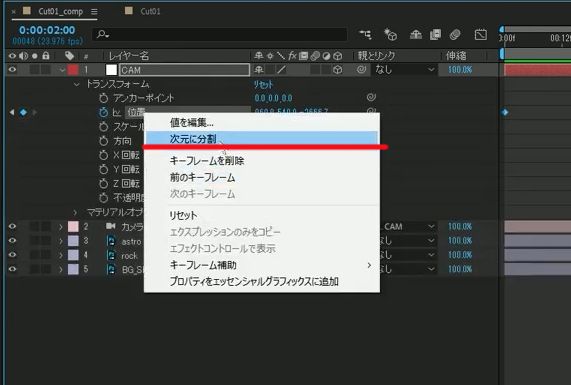Choose キーフレームを削除 menu item

coord(261,161)
